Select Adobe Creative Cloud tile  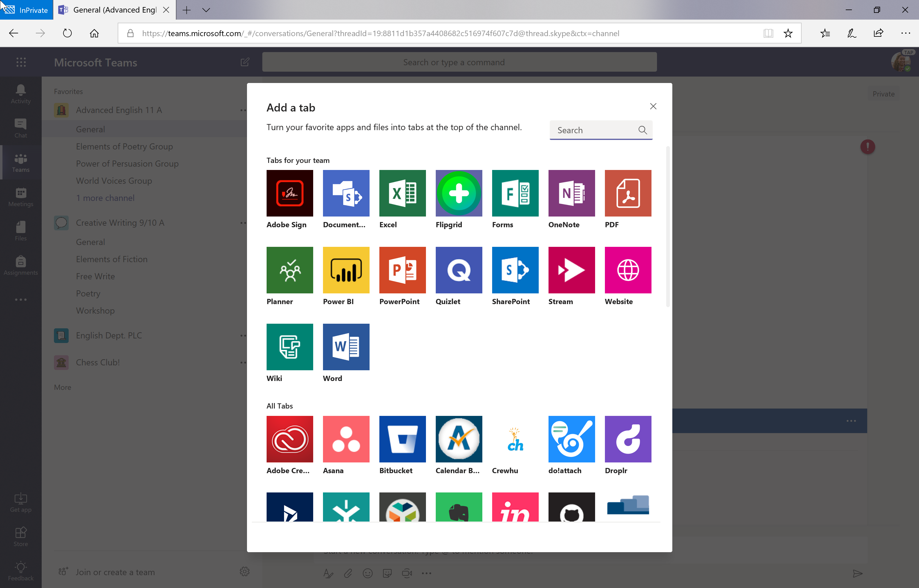[x=290, y=439]
